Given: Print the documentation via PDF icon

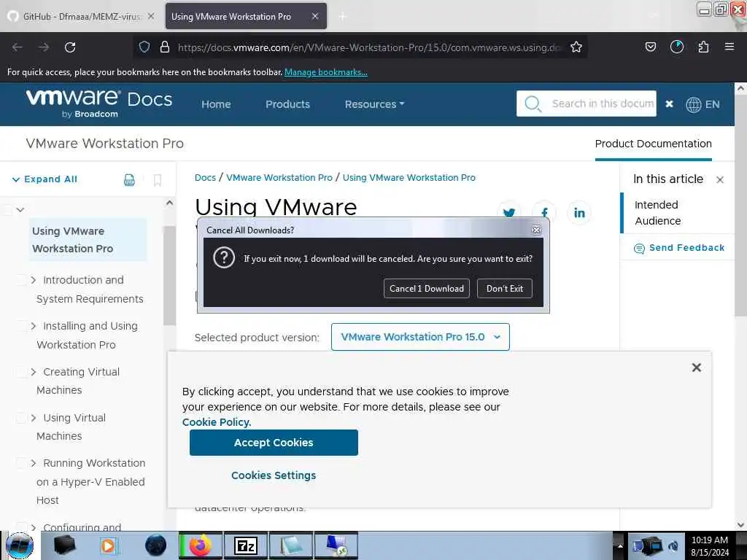Looking at the screenshot, I should pos(129,179).
